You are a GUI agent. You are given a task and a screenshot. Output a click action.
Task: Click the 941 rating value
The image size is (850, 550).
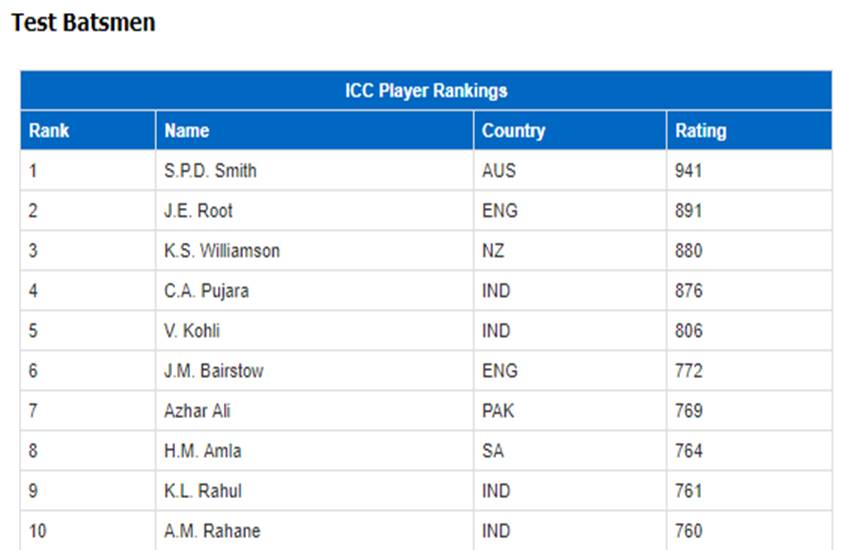(x=688, y=171)
